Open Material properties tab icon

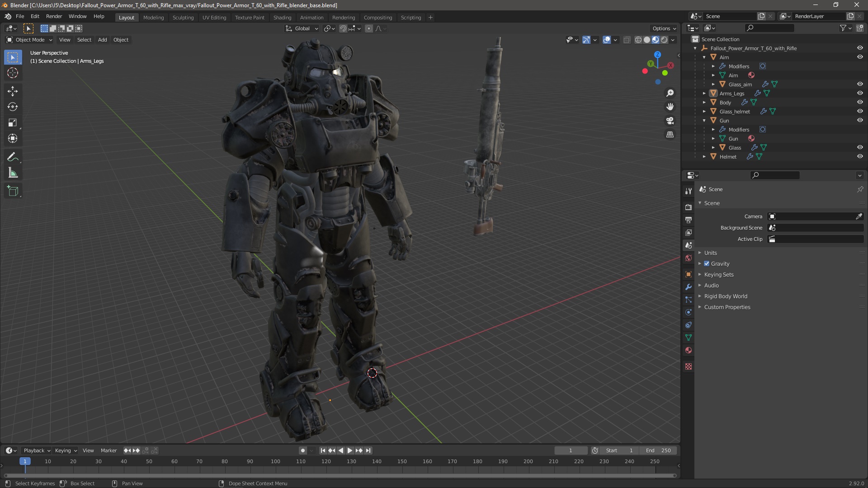tap(689, 350)
